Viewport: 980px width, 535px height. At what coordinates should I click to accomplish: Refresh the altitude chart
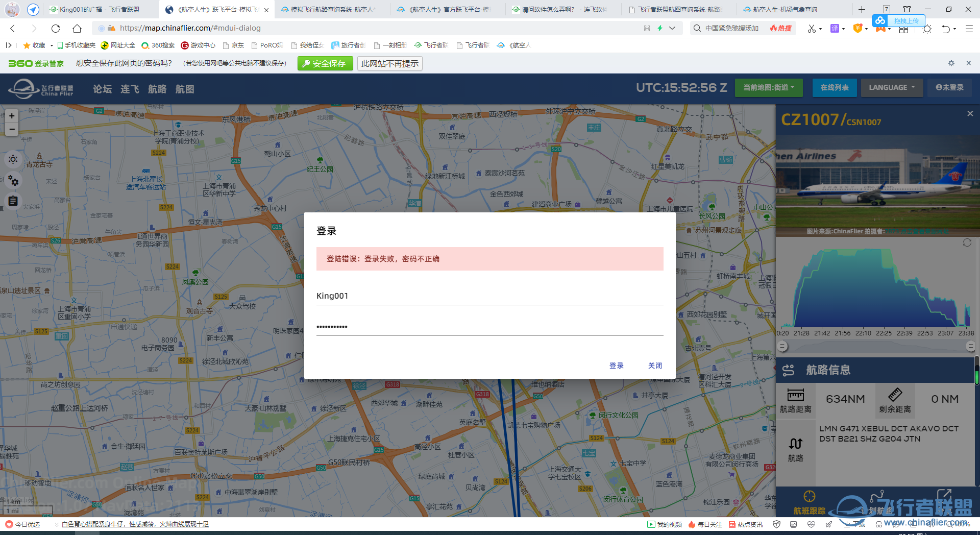tap(967, 242)
